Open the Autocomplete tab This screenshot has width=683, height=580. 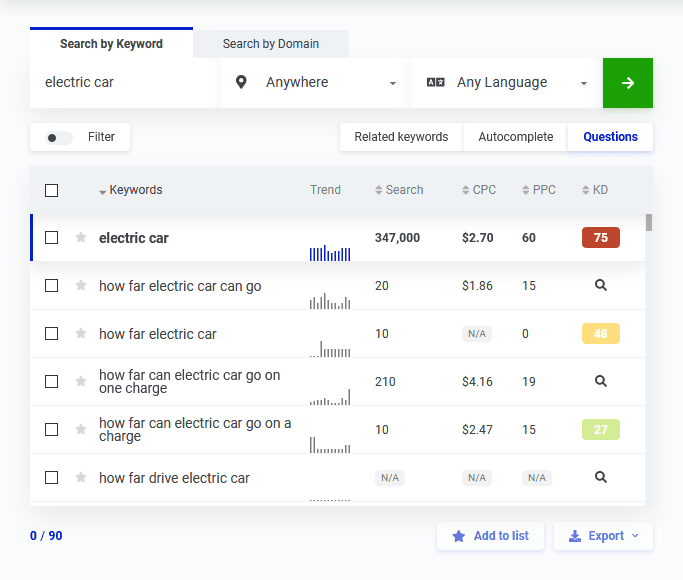(516, 137)
